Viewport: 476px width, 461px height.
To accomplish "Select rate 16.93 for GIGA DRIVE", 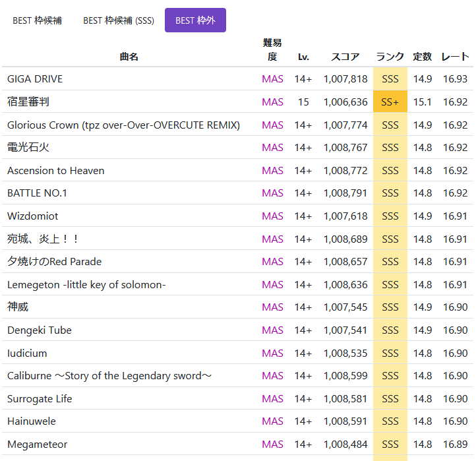I will (455, 79).
